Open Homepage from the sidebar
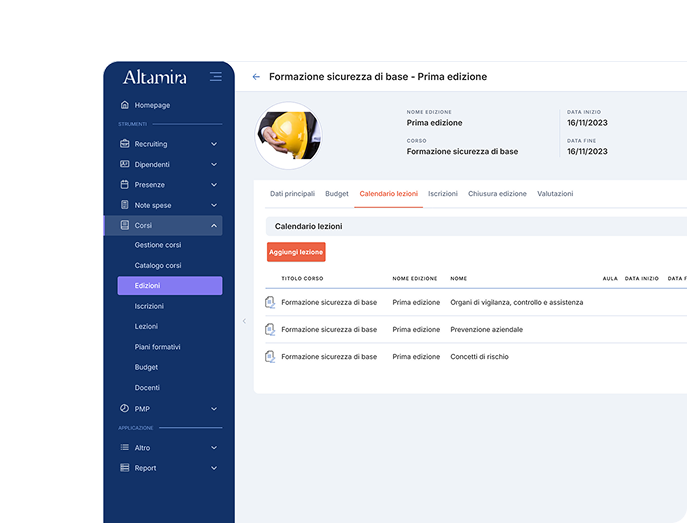Screen dimensions: 687x523 [x=152, y=105]
